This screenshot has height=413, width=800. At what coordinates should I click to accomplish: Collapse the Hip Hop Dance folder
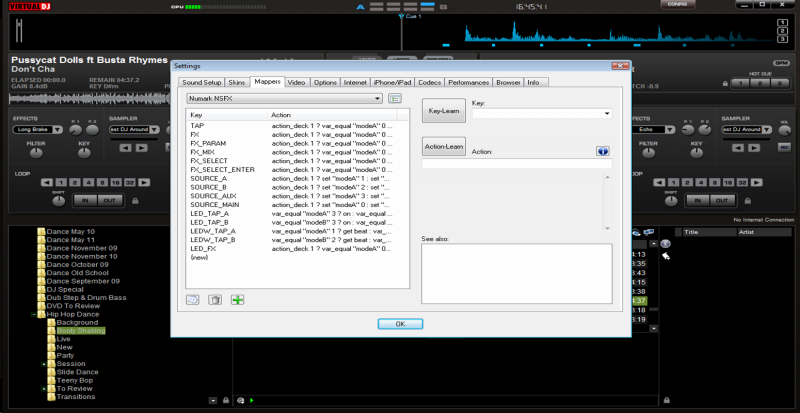click(34, 314)
